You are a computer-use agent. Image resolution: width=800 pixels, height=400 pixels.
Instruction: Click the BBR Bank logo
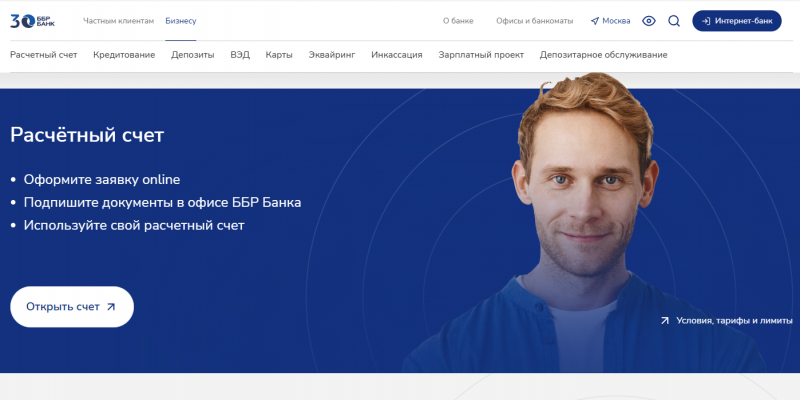(32, 21)
